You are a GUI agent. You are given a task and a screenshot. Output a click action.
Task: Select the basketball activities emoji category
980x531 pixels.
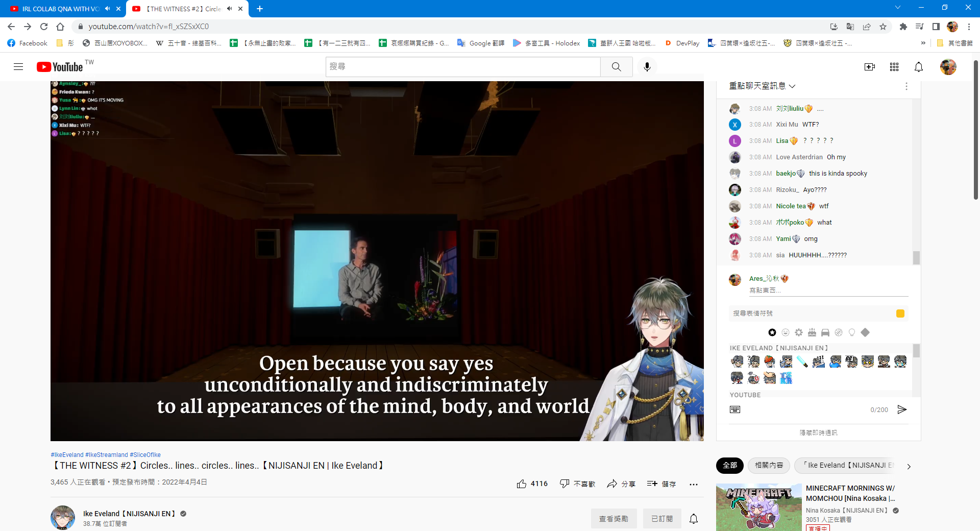pos(839,332)
